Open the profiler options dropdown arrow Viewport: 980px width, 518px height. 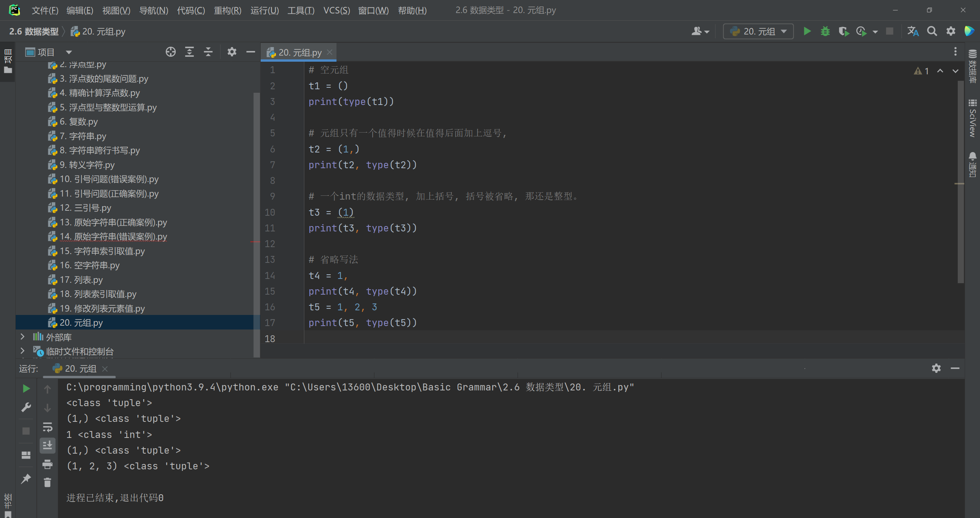875,32
